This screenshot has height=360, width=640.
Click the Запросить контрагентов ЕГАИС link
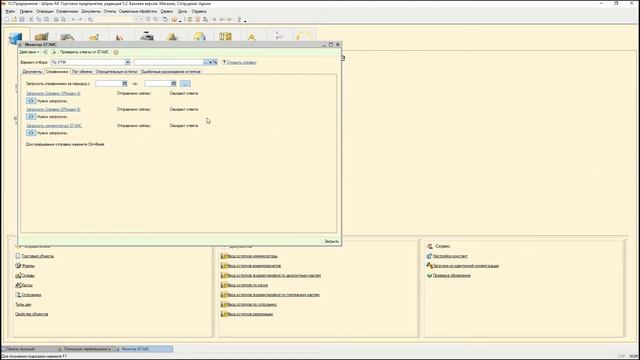pos(54,126)
